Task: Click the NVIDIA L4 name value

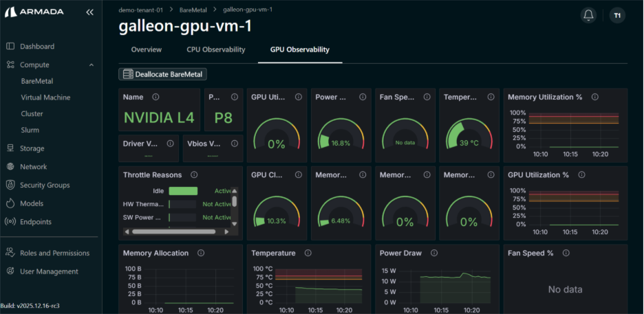Action: pyautogui.click(x=159, y=117)
